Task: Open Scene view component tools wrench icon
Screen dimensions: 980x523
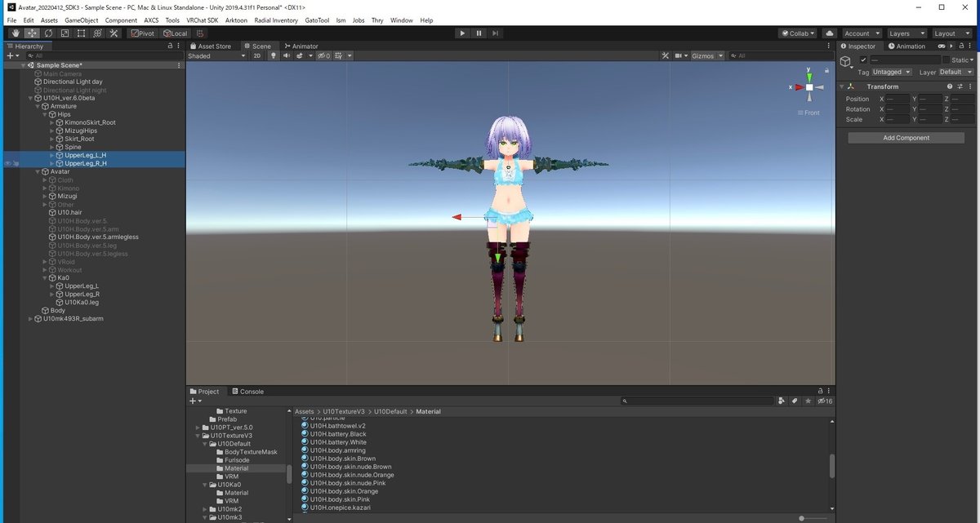Action: tap(664, 55)
